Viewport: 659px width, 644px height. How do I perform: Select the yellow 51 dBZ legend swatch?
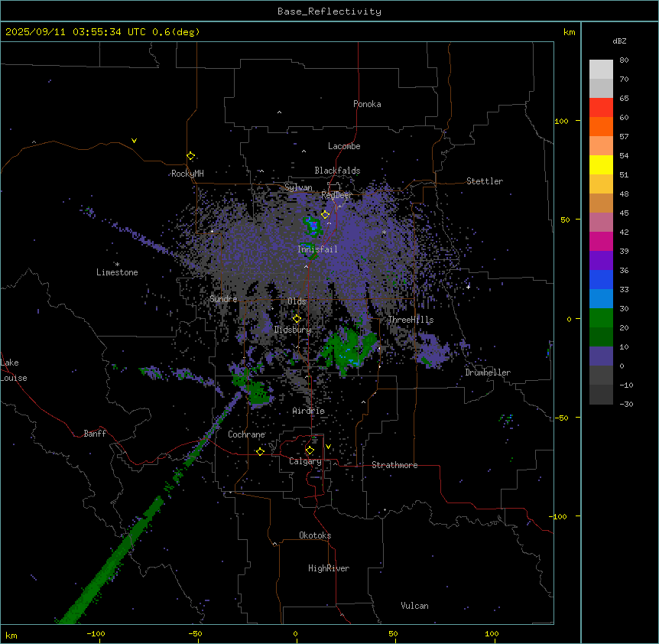pos(601,164)
